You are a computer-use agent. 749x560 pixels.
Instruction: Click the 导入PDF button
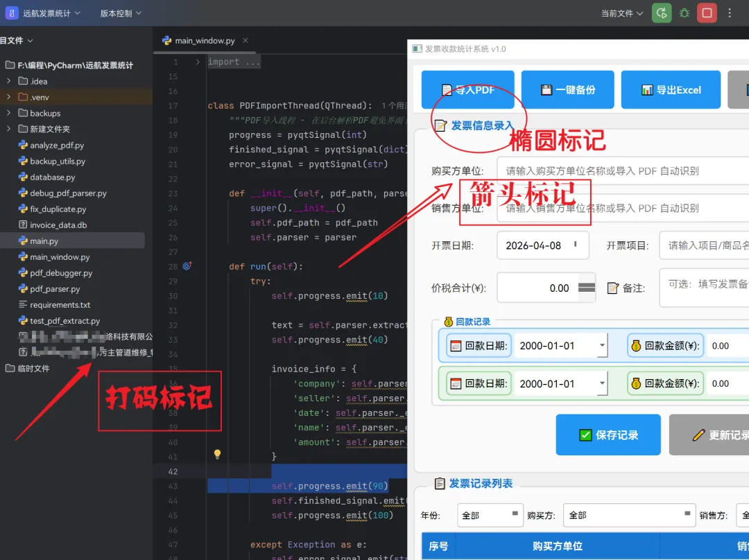(467, 90)
